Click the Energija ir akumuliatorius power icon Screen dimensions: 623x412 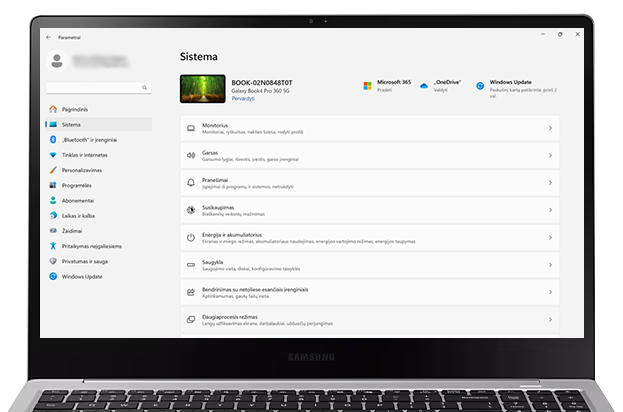[191, 237]
